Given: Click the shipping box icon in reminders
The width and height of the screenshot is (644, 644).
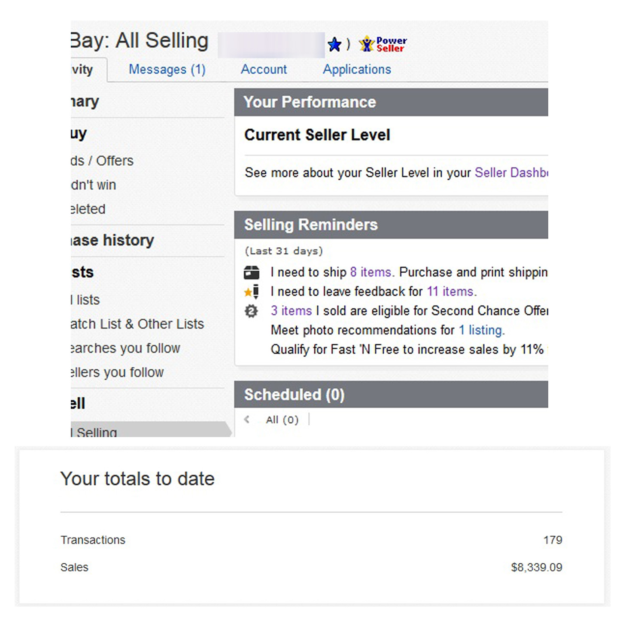Looking at the screenshot, I should [252, 272].
